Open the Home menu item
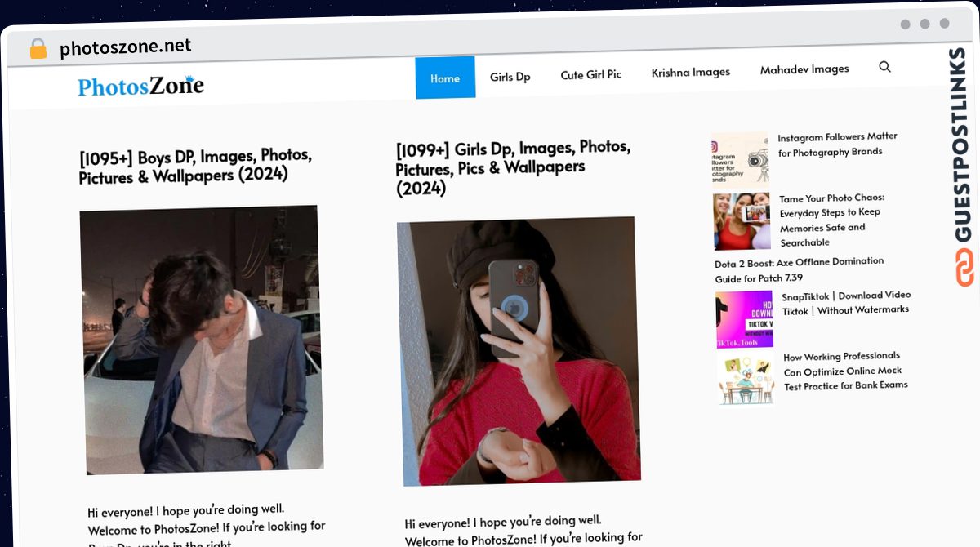980x547 pixels. [445, 78]
